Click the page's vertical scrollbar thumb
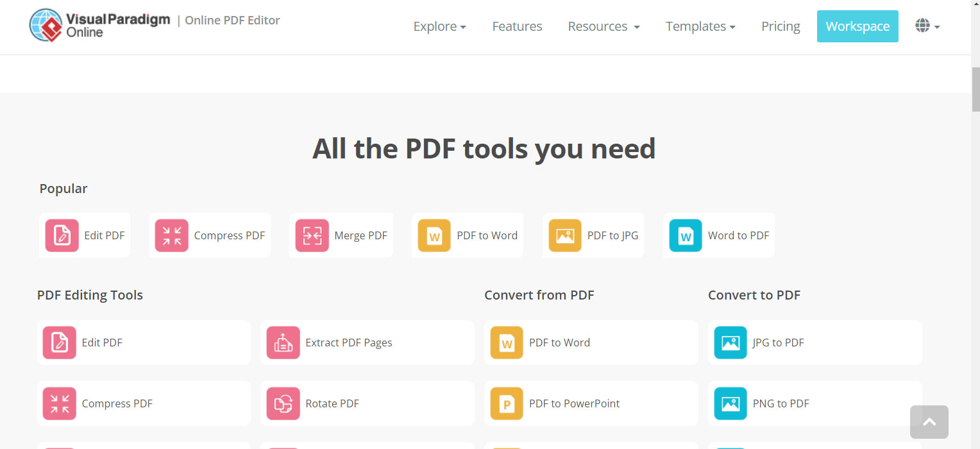 click(976, 89)
